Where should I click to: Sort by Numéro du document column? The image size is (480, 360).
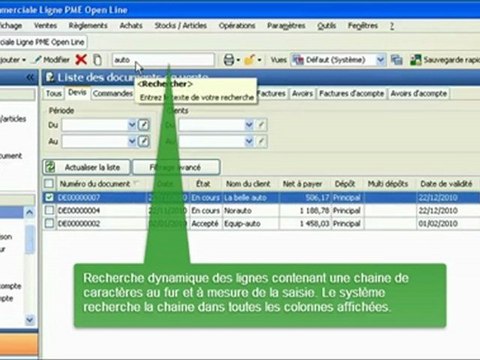101,184
